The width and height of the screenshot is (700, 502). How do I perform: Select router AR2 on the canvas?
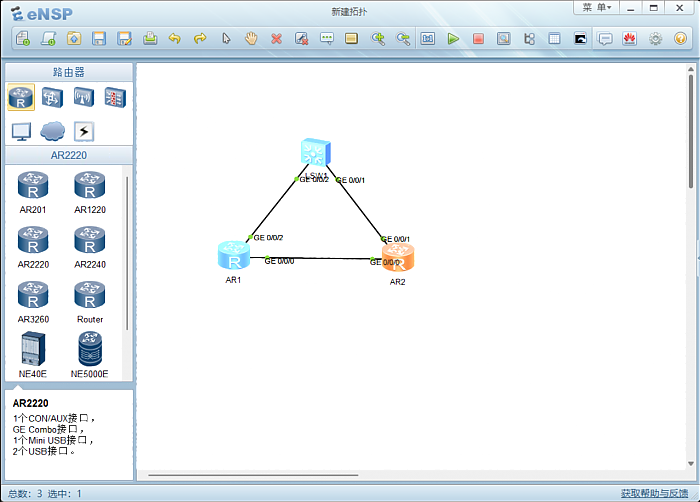(397, 257)
